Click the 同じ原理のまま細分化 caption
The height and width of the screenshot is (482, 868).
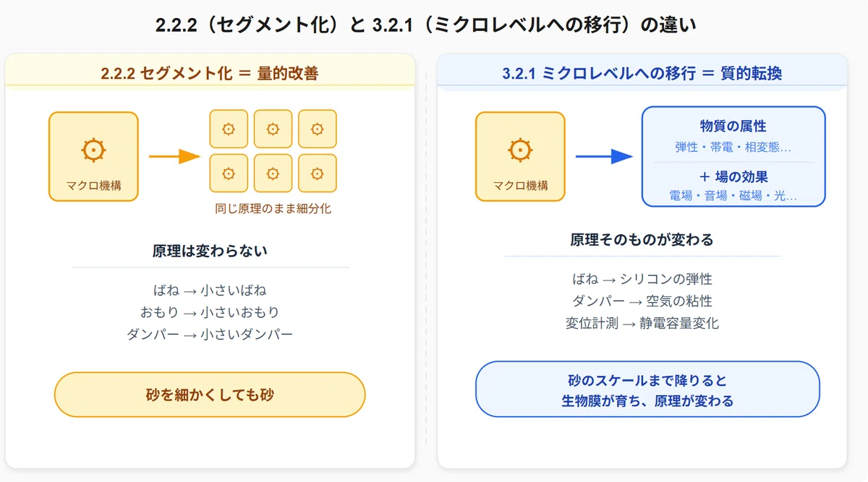(273, 210)
